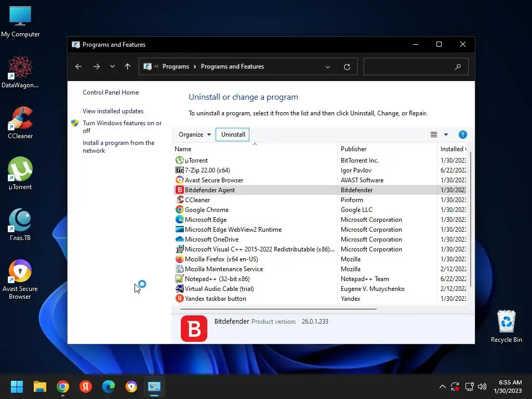Open Turn Windows features on or off
This screenshot has width=532, height=399.
122,127
